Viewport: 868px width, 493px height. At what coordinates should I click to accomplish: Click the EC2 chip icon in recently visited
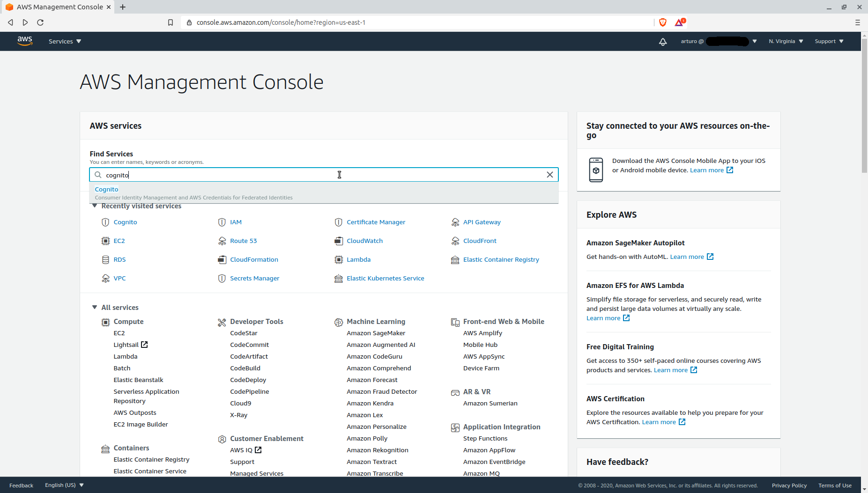pos(105,241)
